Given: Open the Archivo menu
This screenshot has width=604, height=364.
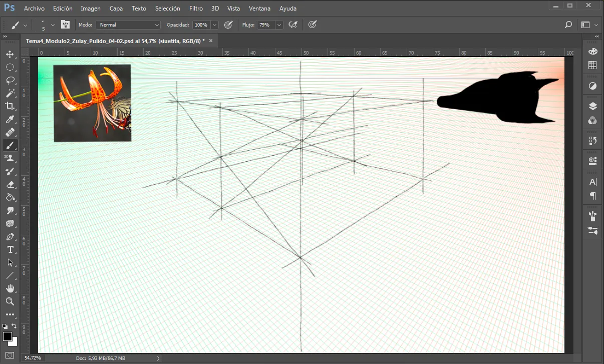Looking at the screenshot, I should 34,9.
